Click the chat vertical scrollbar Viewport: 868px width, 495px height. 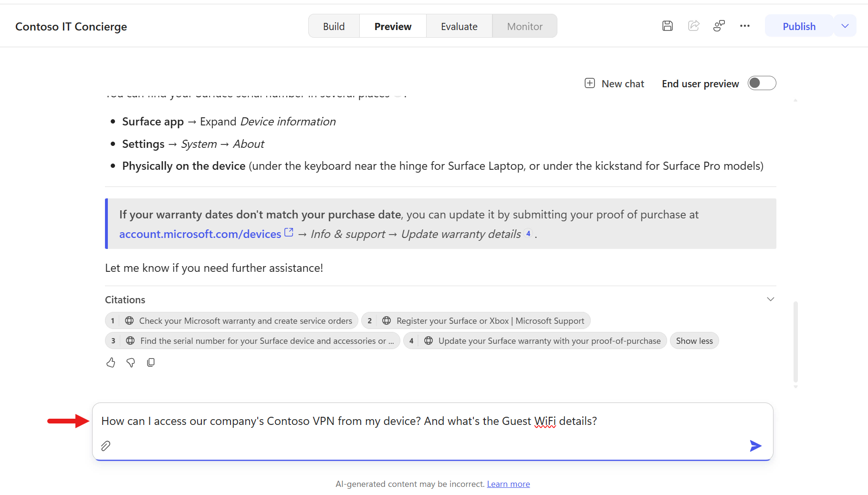[795, 341]
